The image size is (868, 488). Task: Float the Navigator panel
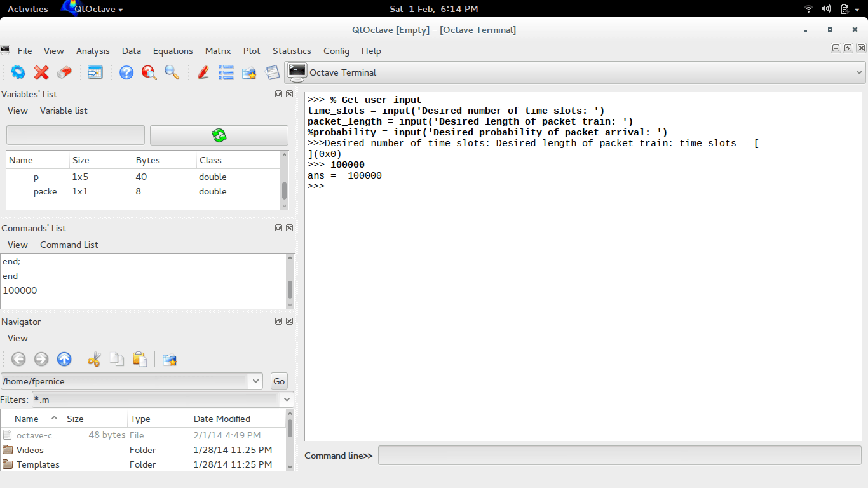(278, 321)
